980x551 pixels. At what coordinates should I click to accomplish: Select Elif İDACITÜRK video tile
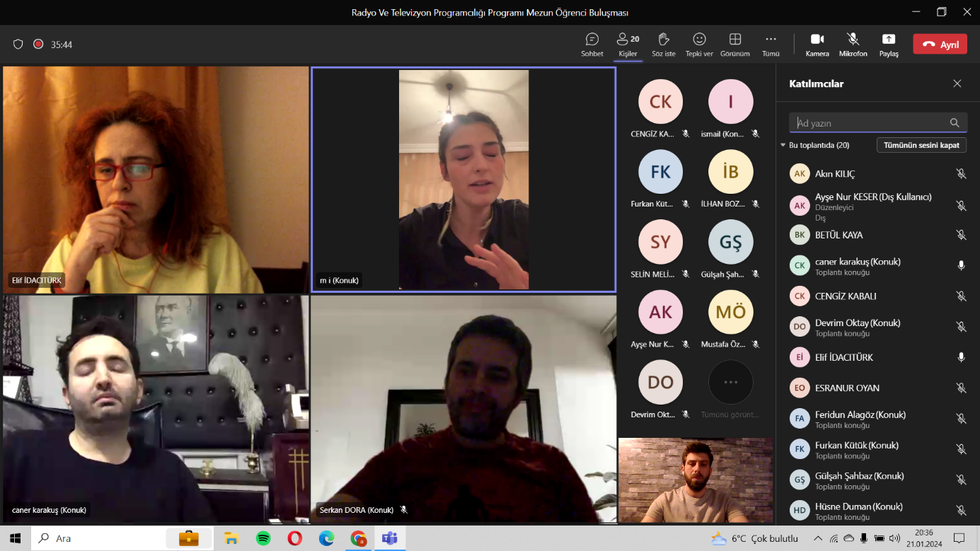point(156,180)
